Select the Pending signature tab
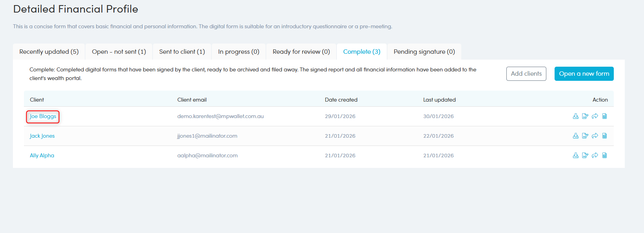The image size is (644, 233). [x=424, y=52]
